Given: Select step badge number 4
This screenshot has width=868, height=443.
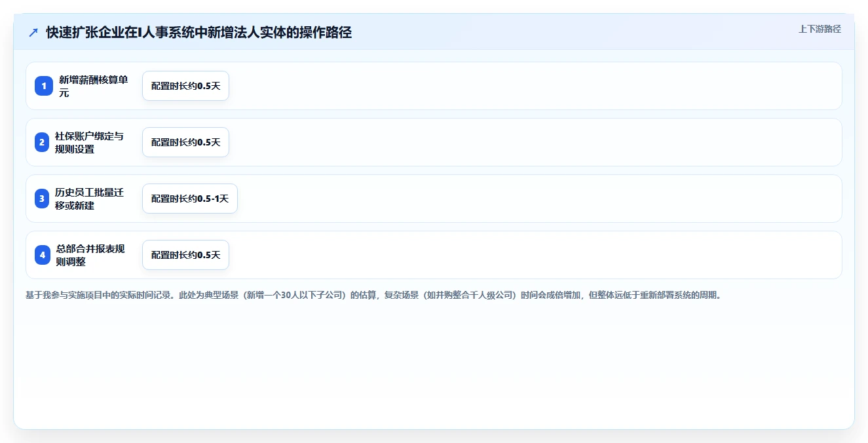Looking at the screenshot, I should pos(43,255).
